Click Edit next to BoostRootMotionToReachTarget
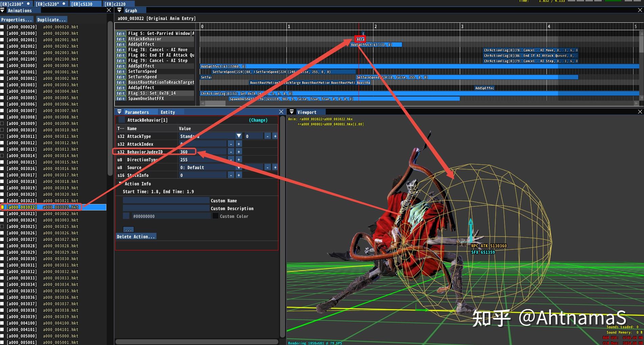 pos(121,82)
